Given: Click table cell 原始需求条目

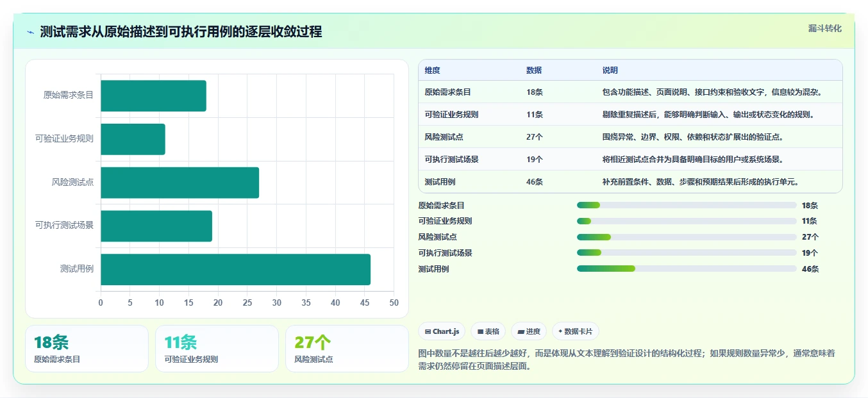Looking at the screenshot, I should [448, 92].
